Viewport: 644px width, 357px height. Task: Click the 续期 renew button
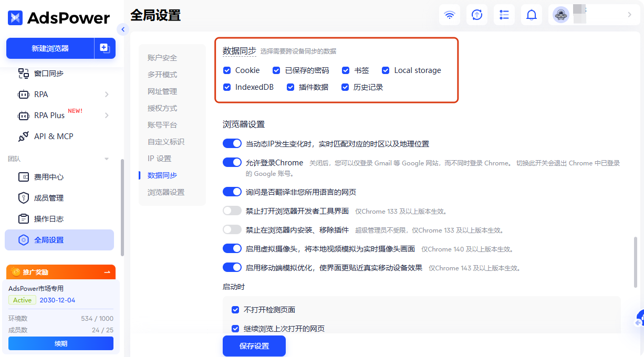(x=61, y=343)
